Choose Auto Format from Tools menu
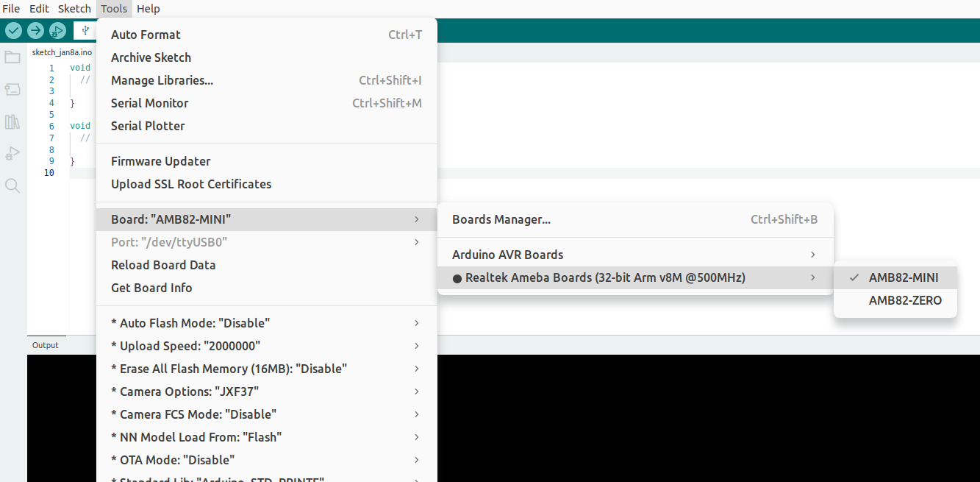 point(267,35)
